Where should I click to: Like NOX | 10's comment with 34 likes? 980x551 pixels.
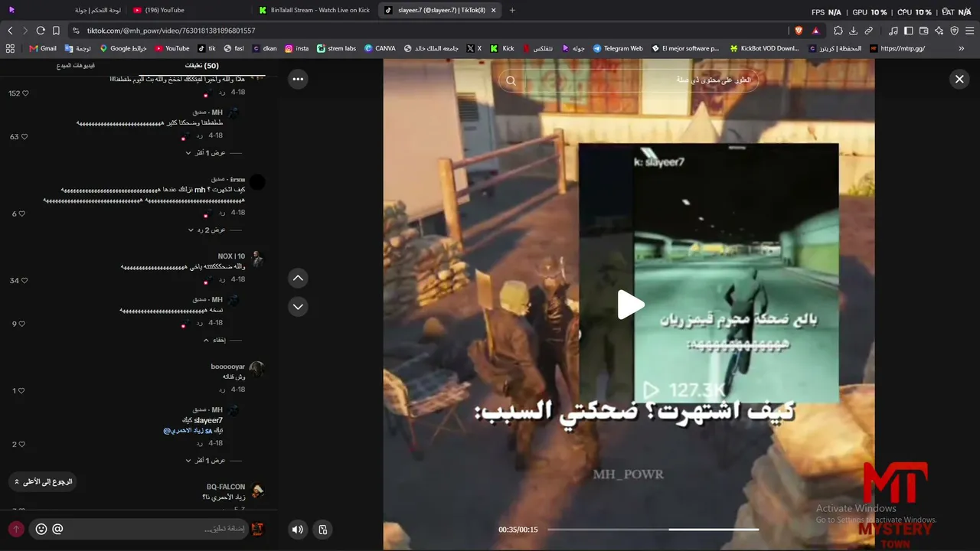tap(25, 281)
